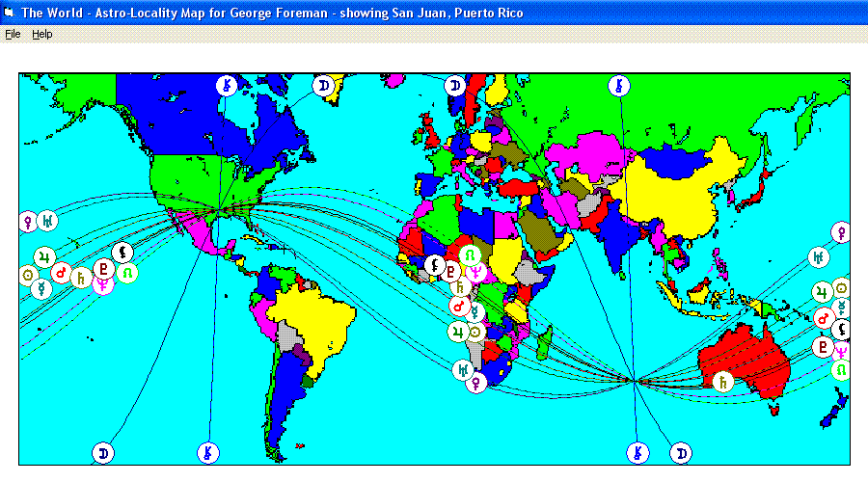868x482 pixels.
Task: Click the magenta Neptune symbol in the left Pacific cluster
Action: tap(103, 285)
